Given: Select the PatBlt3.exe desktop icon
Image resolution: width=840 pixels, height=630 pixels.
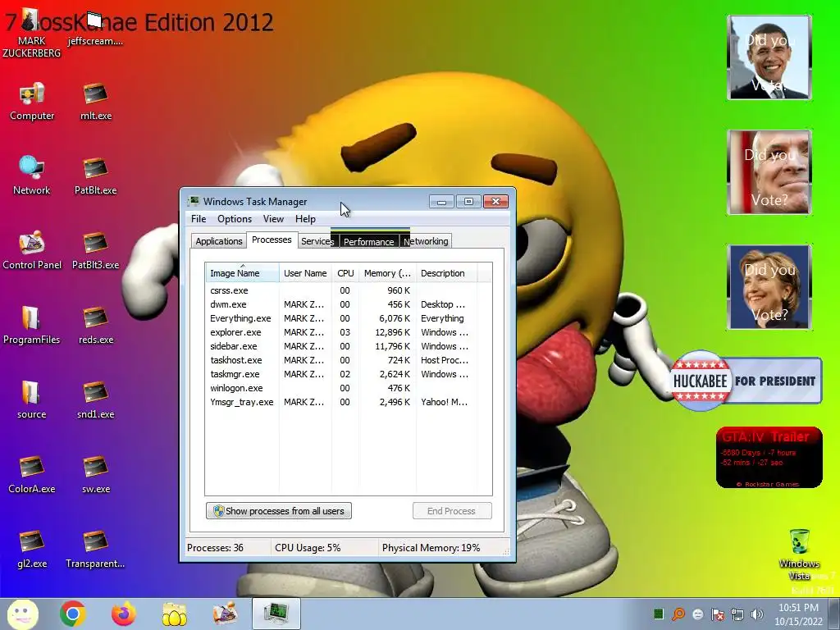Looking at the screenshot, I should [x=95, y=251].
